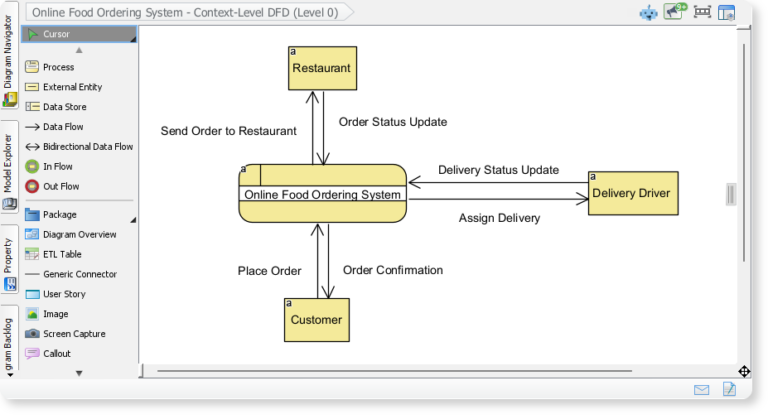Pick the Data Store tool
The image size is (768, 419).
(64, 107)
